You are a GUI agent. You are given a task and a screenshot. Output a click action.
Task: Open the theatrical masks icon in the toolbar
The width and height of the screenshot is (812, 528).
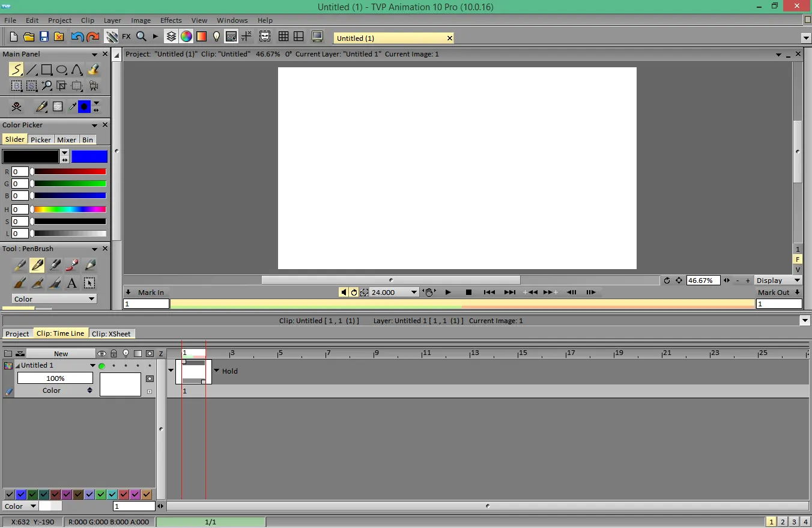point(265,37)
